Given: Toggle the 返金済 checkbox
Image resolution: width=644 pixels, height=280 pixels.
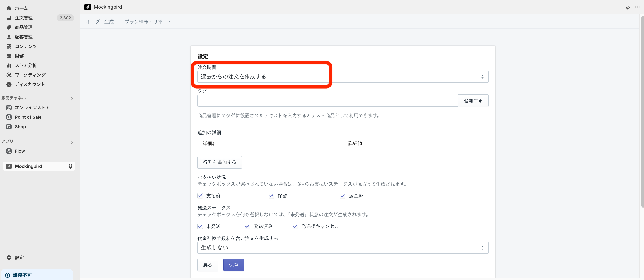Looking at the screenshot, I should 342,196.
